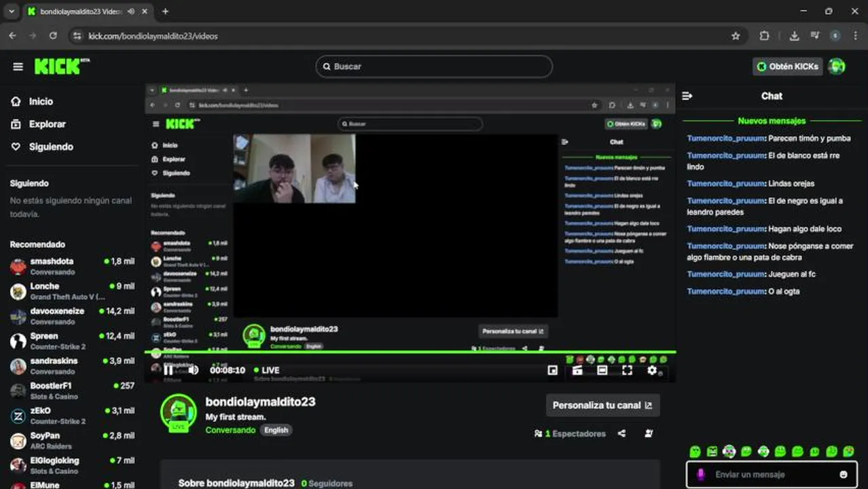Open recommended channel davooxeneize
The width and height of the screenshot is (868, 489).
coord(72,316)
